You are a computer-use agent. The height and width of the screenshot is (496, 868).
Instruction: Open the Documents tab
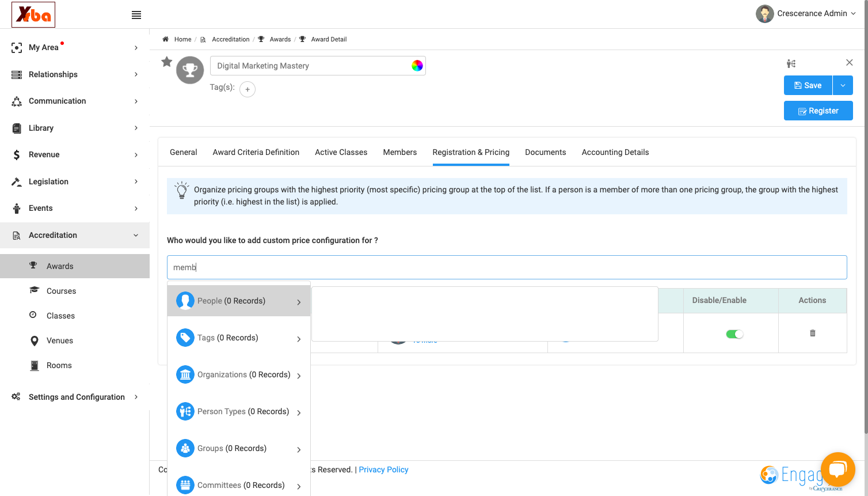[546, 152]
